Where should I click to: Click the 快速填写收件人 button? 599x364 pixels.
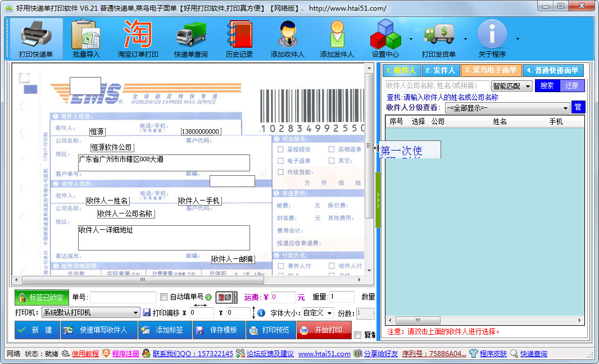click(x=99, y=330)
